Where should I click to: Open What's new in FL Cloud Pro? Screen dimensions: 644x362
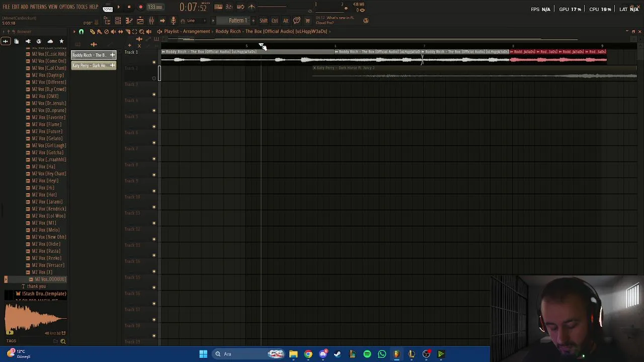(337, 20)
